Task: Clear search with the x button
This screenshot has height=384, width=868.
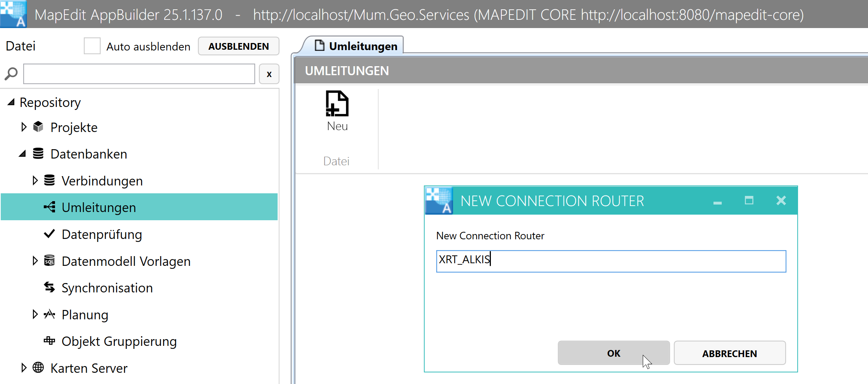Action: [269, 74]
